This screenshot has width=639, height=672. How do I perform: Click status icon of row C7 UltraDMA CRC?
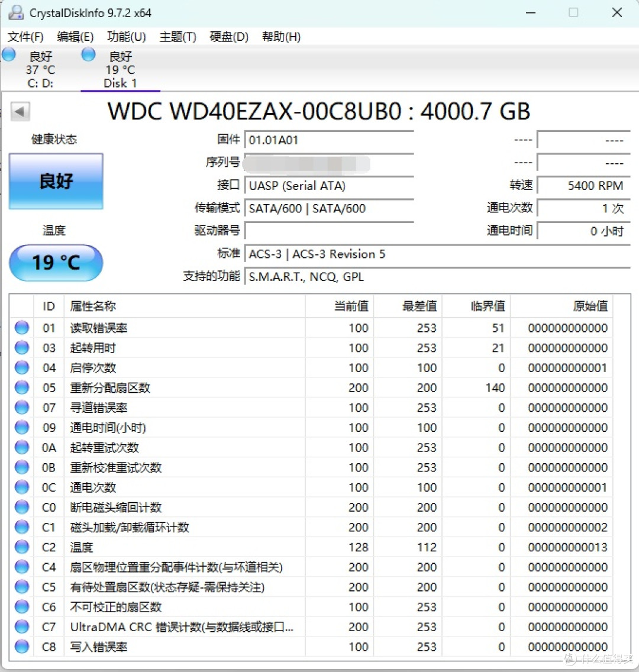point(22,626)
